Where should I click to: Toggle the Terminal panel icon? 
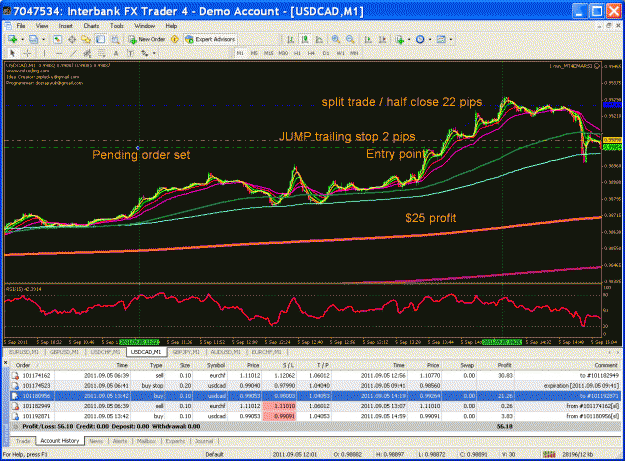coord(100,39)
